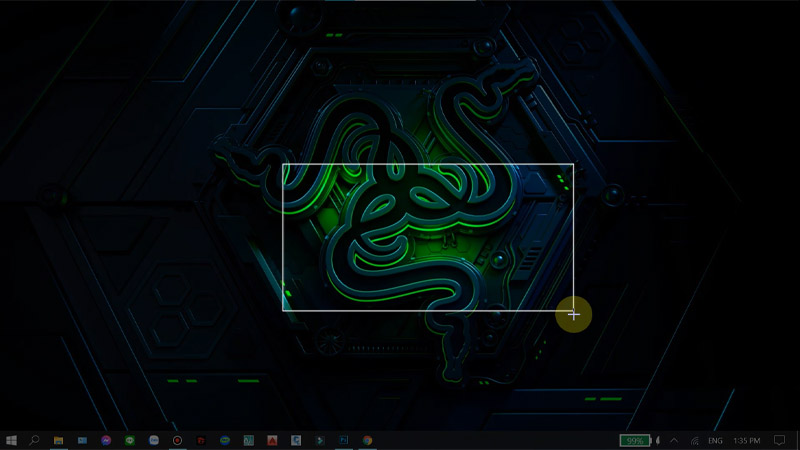800x450 pixels.
Task: Open the Wi-Fi network flyout
Action: coord(694,440)
